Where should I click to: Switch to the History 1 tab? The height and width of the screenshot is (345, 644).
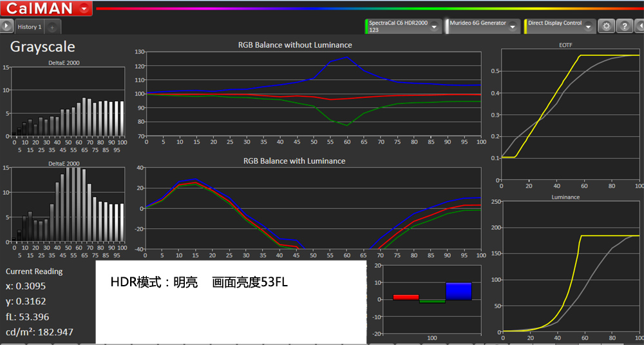coord(30,27)
